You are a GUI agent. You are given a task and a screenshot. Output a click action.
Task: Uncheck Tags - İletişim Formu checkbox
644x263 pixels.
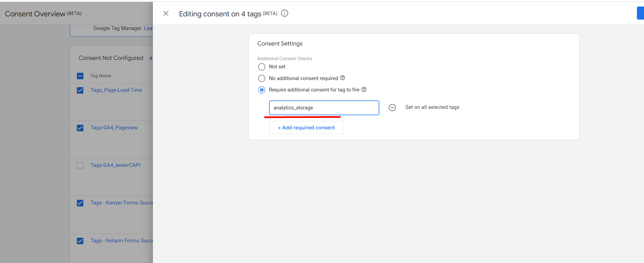(80, 241)
